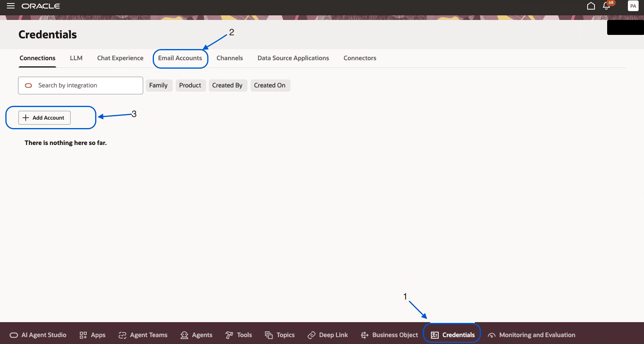Click the Oracle search icon in the search field
644x344 pixels.
pyautogui.click(x=28, y=86)
